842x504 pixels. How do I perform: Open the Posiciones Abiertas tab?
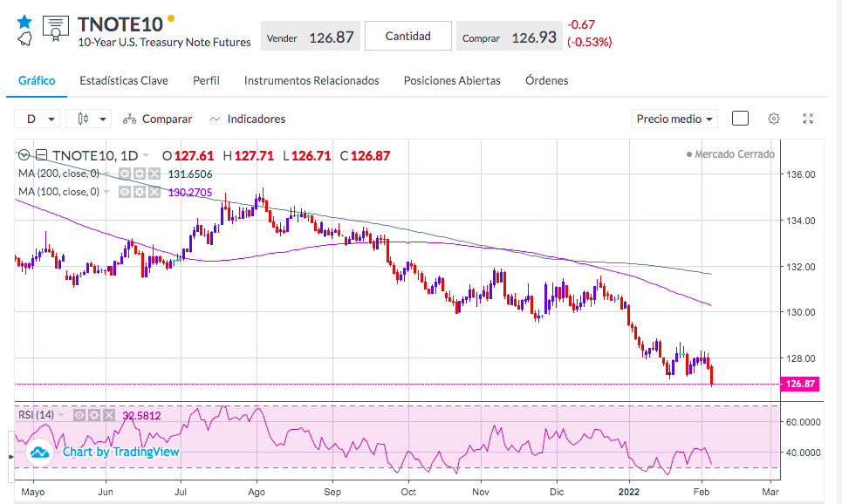[x=452, y=80]
